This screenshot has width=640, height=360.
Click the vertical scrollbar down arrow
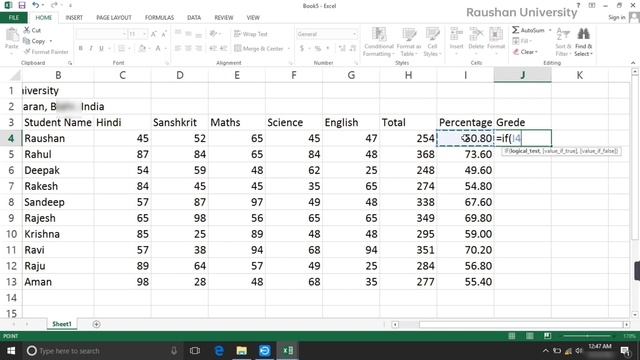635,315
